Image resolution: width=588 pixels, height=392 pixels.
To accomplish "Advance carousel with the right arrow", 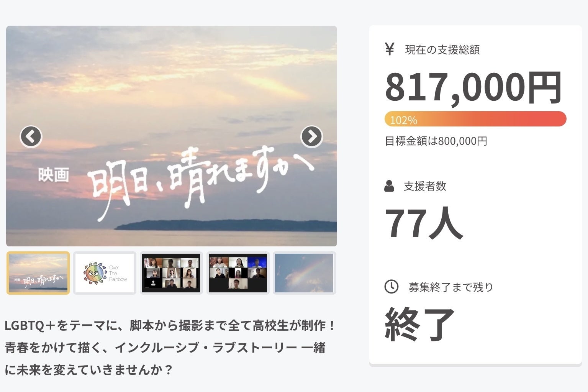I will tap(312, 136).
